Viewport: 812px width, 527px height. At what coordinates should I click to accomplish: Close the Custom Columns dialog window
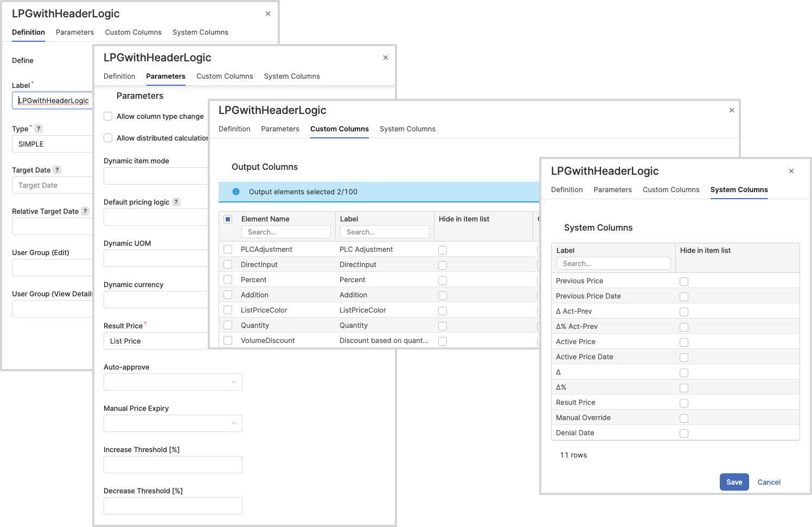click(732, 110)
